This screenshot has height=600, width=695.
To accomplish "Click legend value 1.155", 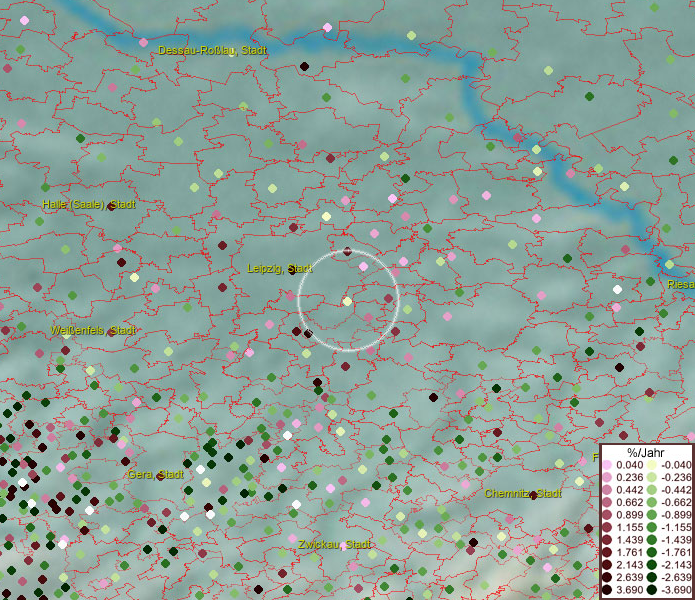I will (629, 527).
